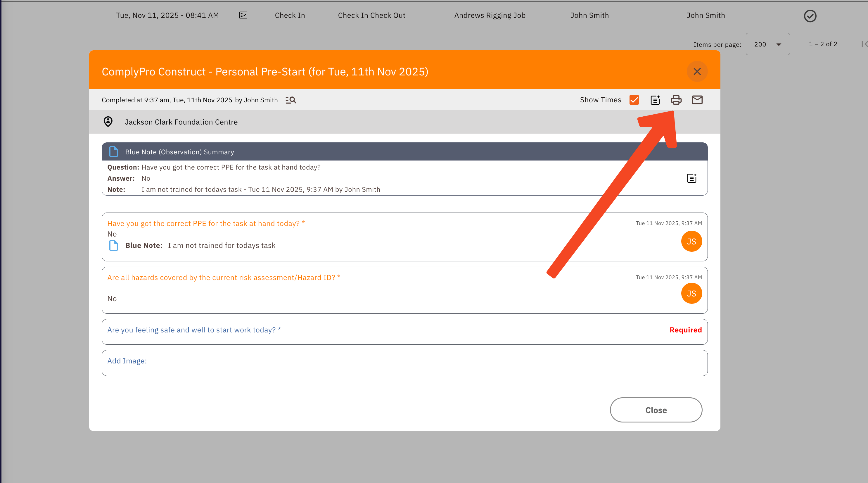Viewport: 868px width, 483px height.
Task: Click JS avatar on hazards question
Action: pyautogui.click(x=691, y=293)
